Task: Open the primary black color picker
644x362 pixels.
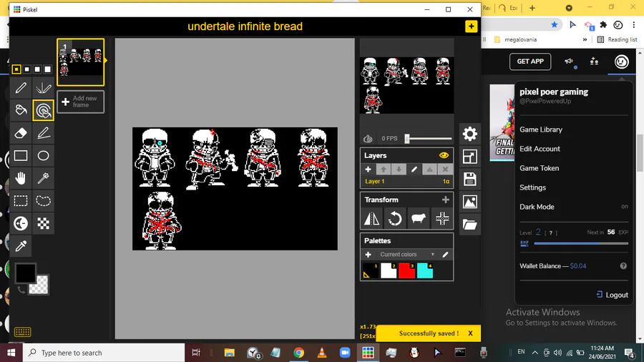Action: pyautogui.click(x=25, y=273)
